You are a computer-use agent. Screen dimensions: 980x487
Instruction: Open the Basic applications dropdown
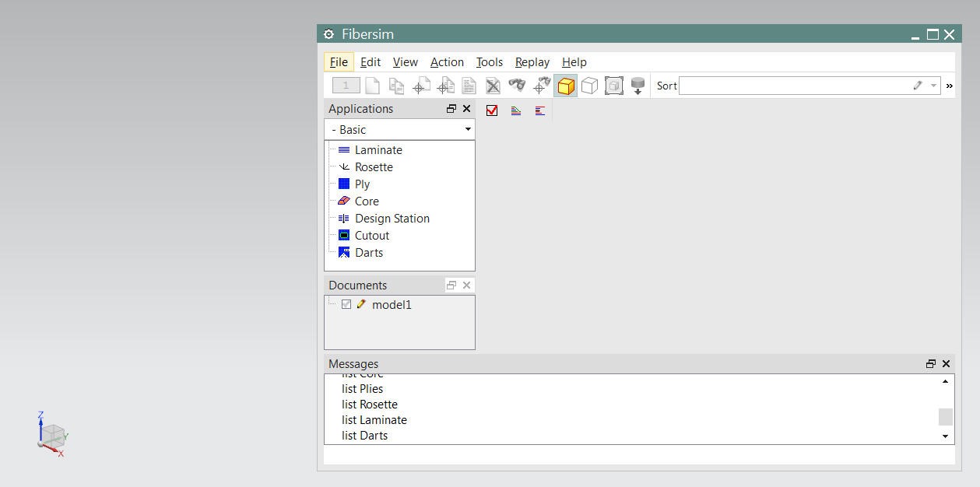pos(466,129)
